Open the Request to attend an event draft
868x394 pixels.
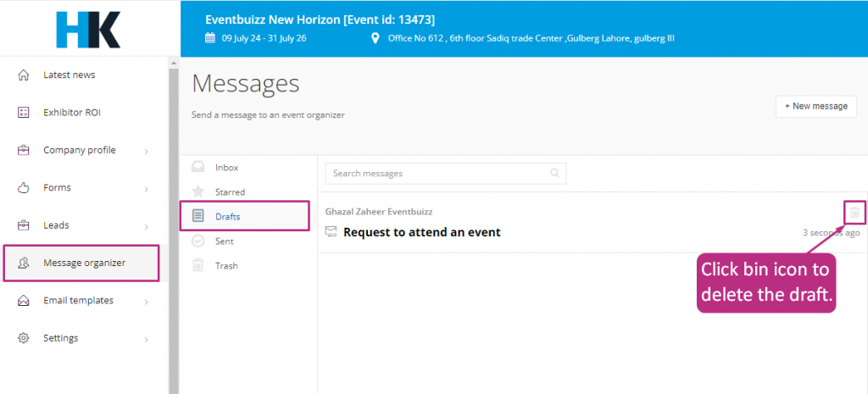(x=422, y=232)
